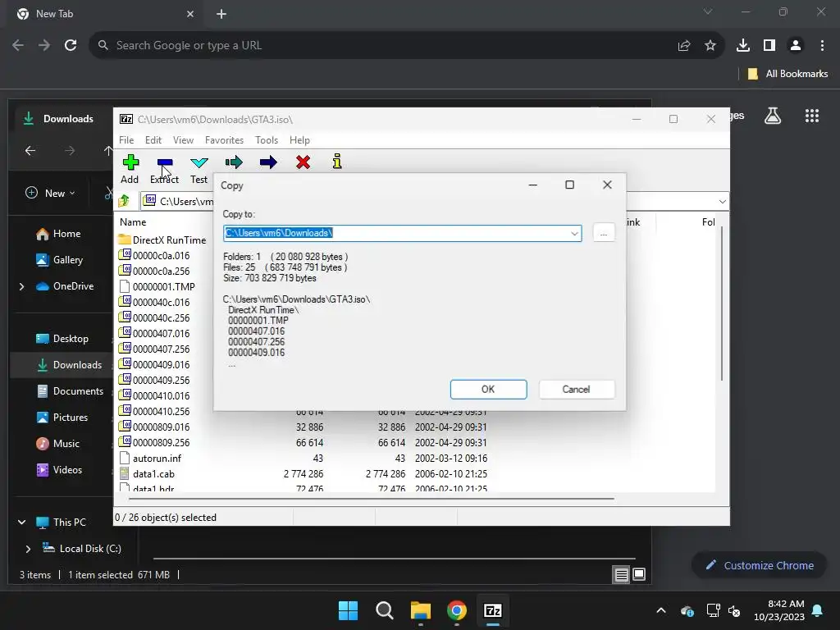The height and width of the screenshot is (630, 840).
Task: Open the Chrome Labs flask icon
Action: [773, 116]
